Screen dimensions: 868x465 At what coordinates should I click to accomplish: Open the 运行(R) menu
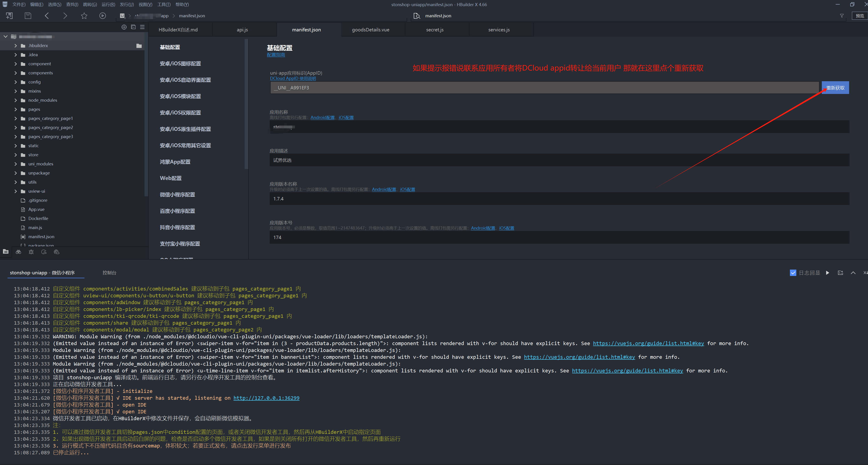(x=108, y=4)
